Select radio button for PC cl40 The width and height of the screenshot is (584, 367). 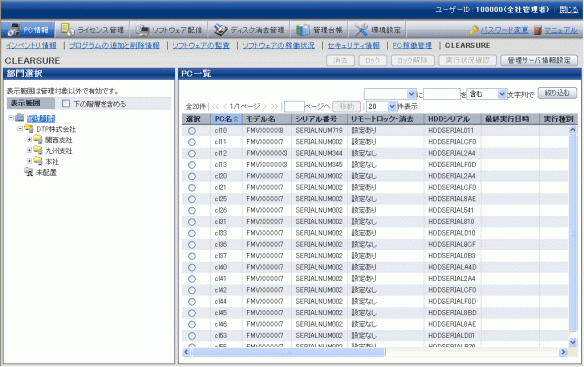click(192, 268)
